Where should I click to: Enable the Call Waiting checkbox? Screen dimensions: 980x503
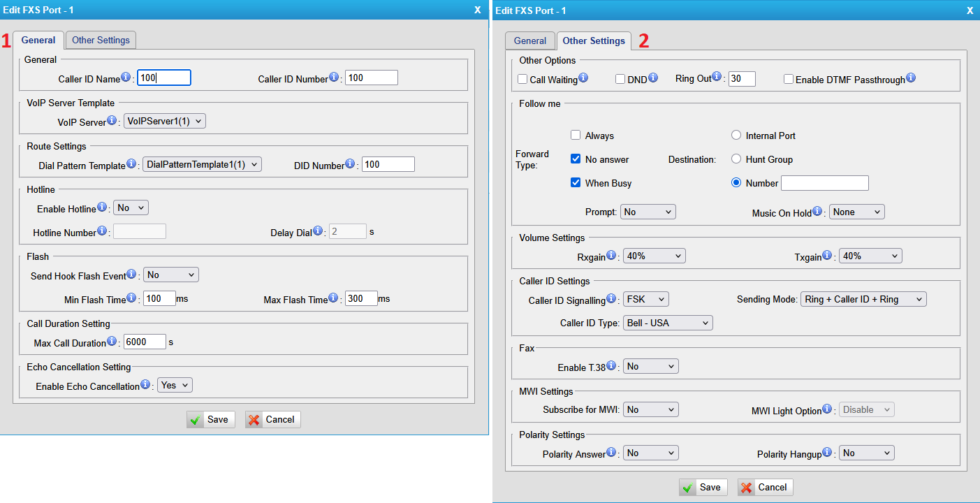(x=522, y=80)
